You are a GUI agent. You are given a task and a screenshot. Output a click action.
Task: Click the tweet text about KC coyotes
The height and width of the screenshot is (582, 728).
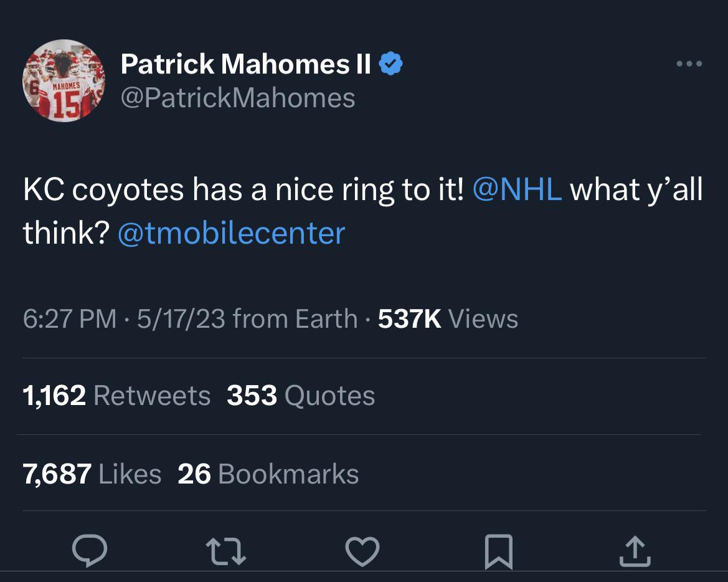(x=243, y=190)
